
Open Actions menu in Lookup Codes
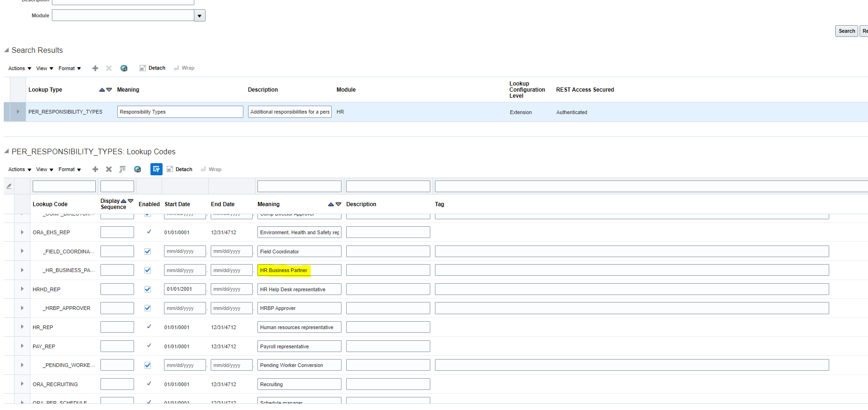[20, 169]
